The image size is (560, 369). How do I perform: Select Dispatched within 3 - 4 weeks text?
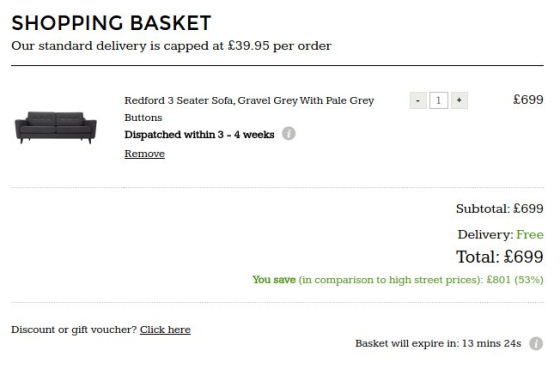coord(199,135)
